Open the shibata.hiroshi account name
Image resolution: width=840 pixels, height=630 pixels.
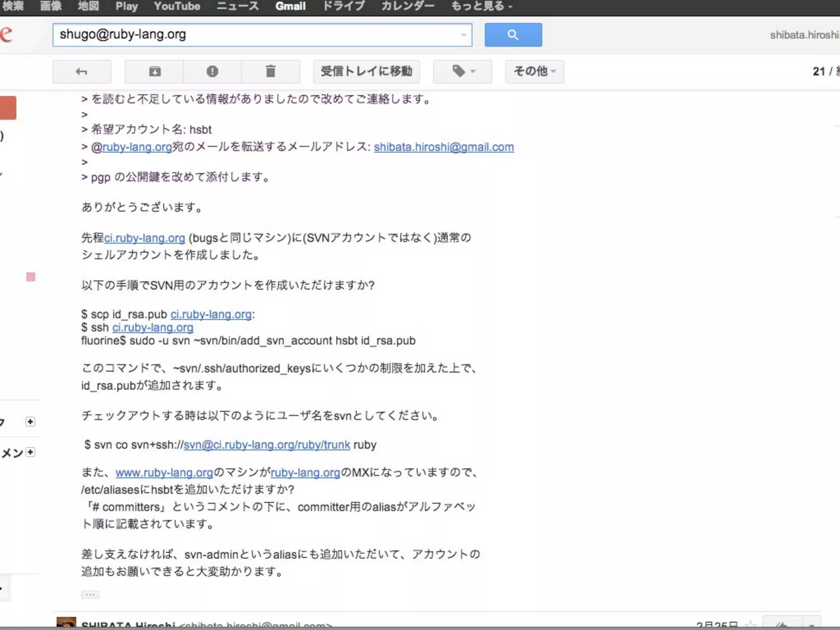[804, 35]
